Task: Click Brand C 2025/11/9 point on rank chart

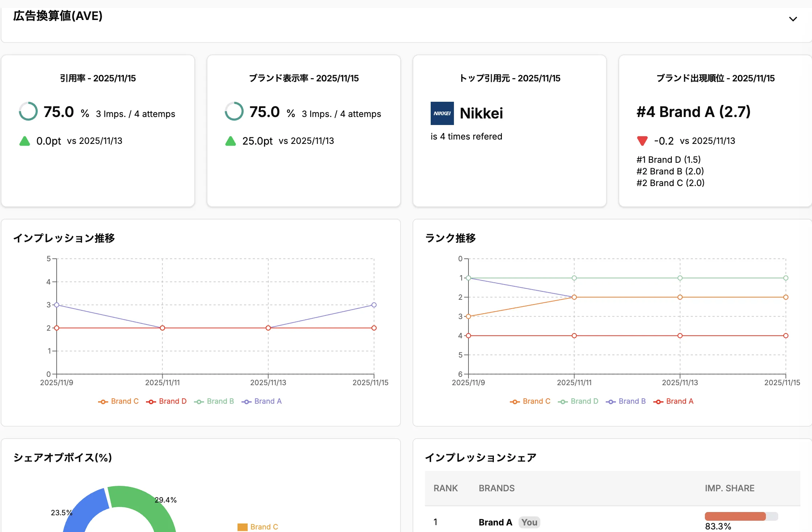Action: [468, 317]
